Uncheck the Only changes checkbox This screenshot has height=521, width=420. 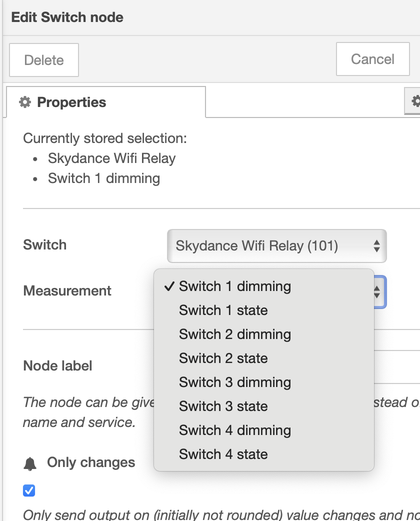coord(29,491)
